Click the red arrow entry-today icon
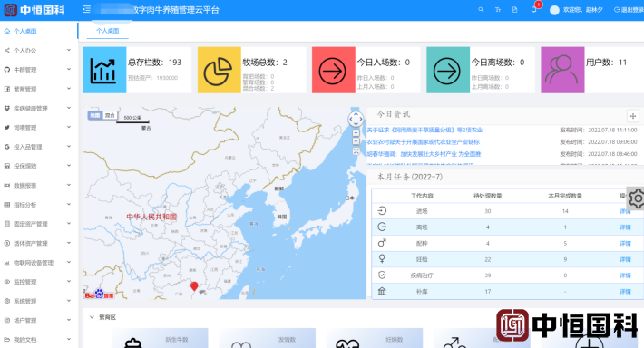644x348 pixels. pyautogui.click(x=333, y=70)
